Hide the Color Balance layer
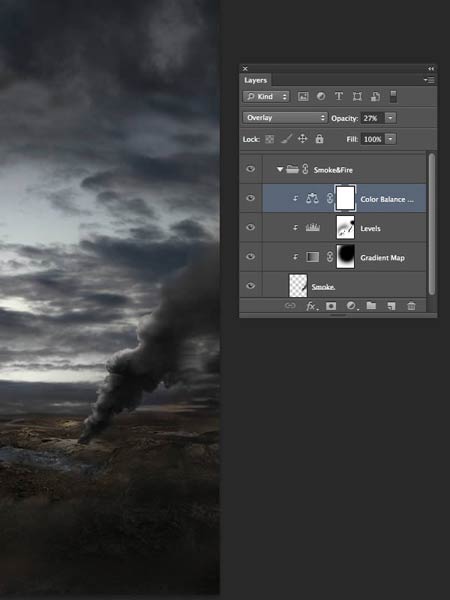 (x=250, y=198)
